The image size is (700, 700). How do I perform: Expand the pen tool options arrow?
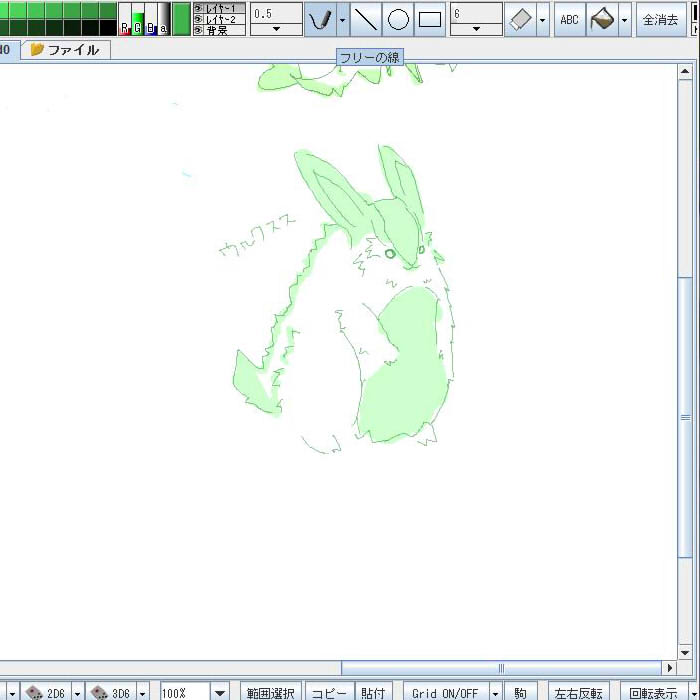(x=342, y=20)
